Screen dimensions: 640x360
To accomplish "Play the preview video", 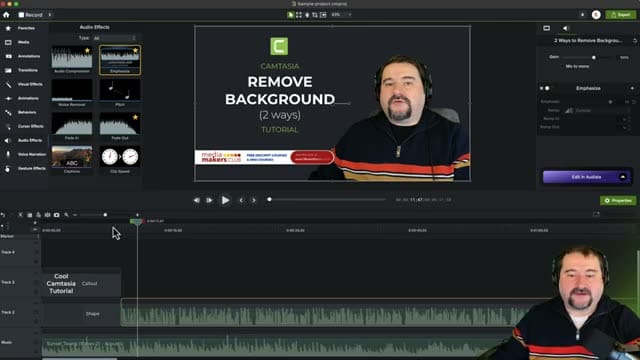I will click(225, 200).
